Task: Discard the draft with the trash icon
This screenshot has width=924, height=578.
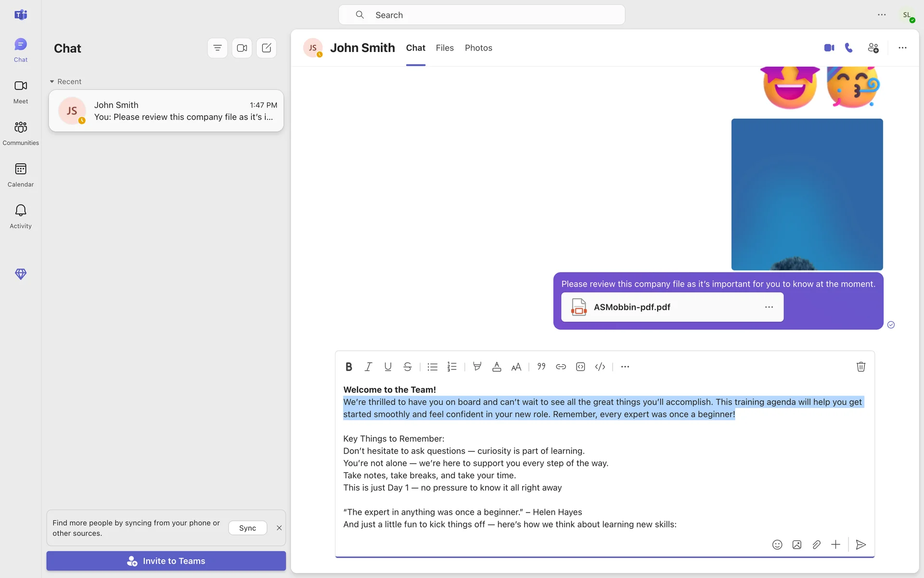Action: click(861, 367)
